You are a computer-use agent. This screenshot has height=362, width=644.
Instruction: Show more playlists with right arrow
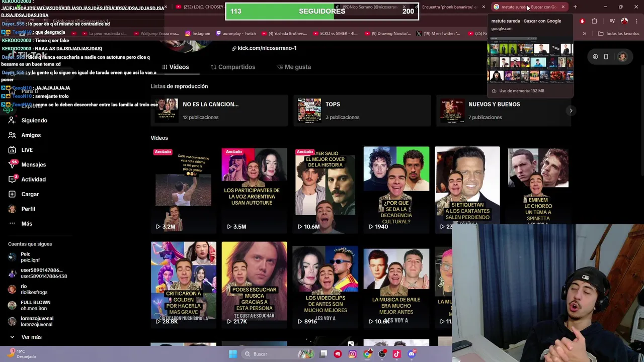[x=571, y=111]
